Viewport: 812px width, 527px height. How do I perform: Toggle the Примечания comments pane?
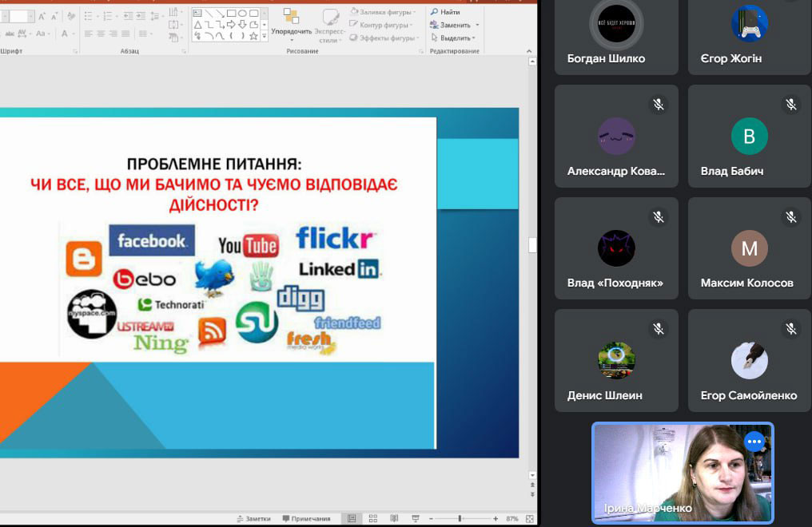coord(307,519)
